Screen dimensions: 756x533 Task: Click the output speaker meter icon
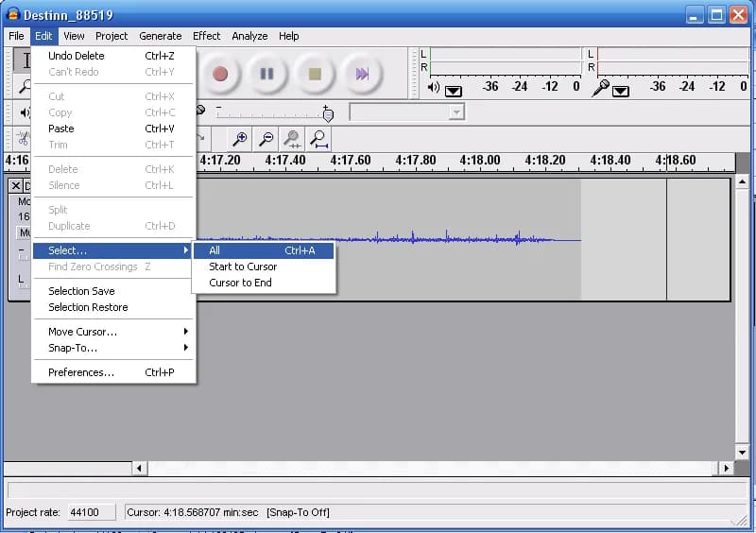[x=434, y=88]
